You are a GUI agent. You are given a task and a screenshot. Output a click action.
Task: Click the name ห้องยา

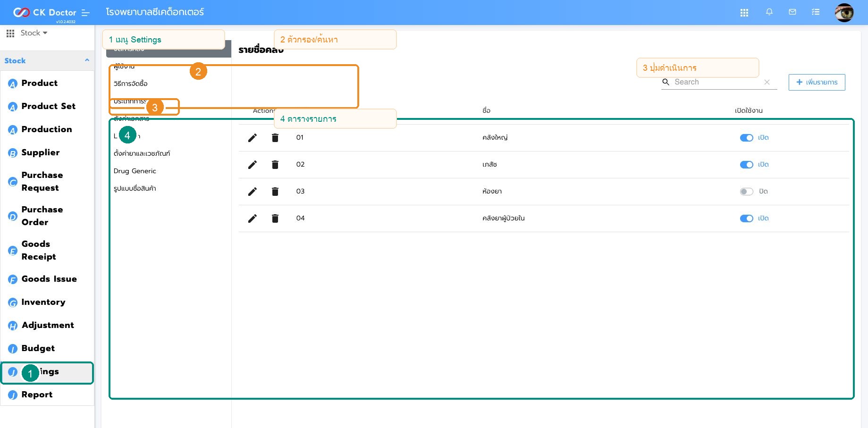tap(492, 192)
